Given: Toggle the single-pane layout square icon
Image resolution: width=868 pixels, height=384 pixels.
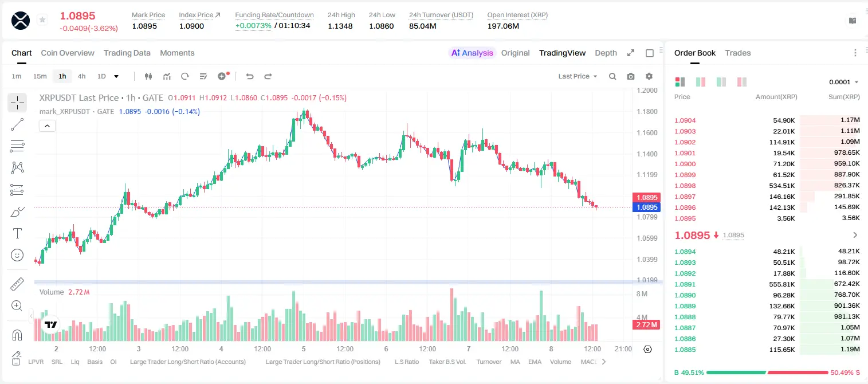Looking at the screenshot, I should (x=650, y=53).
